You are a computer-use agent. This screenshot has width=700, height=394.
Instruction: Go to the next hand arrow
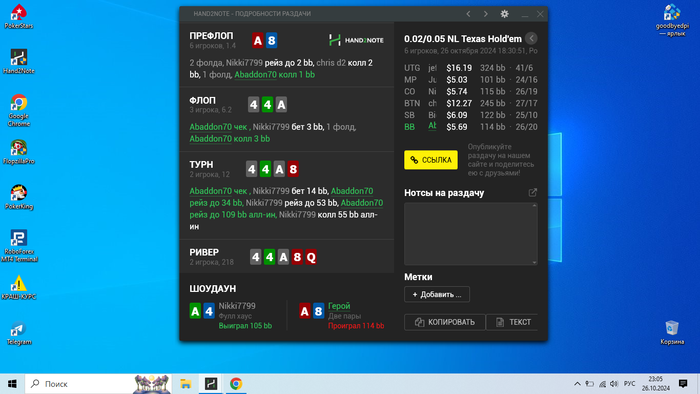[x=486, y=14]
